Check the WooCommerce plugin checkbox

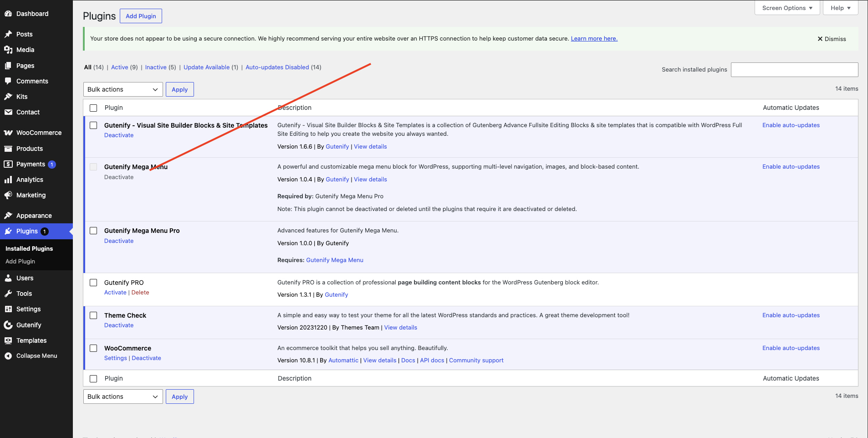point(93,348)
